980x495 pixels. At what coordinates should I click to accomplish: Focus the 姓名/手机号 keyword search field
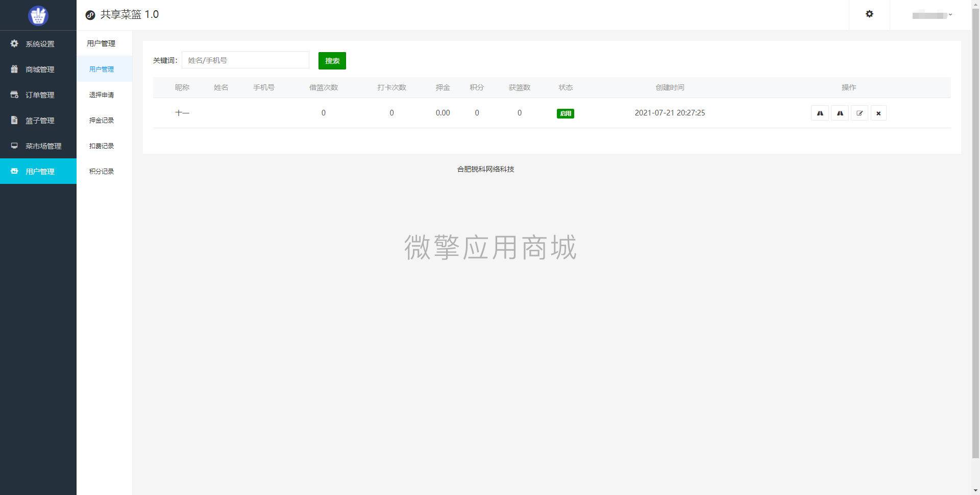(x=246, y=60)
